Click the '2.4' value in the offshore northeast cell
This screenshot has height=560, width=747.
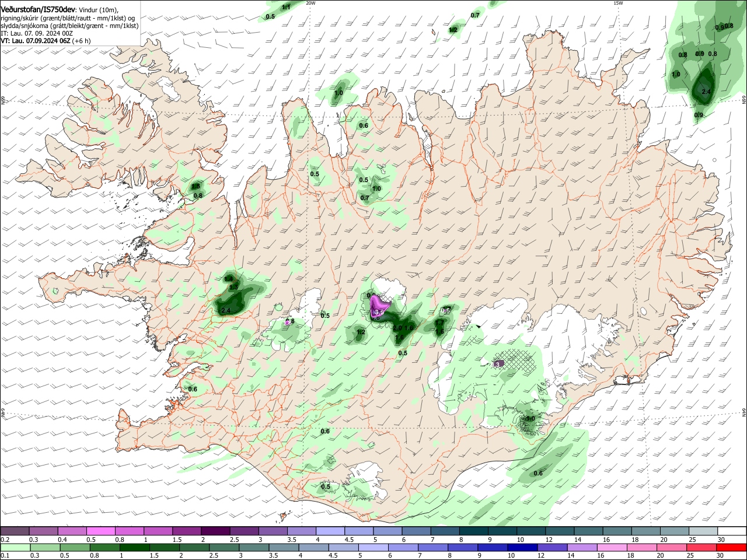coord(706,92)
